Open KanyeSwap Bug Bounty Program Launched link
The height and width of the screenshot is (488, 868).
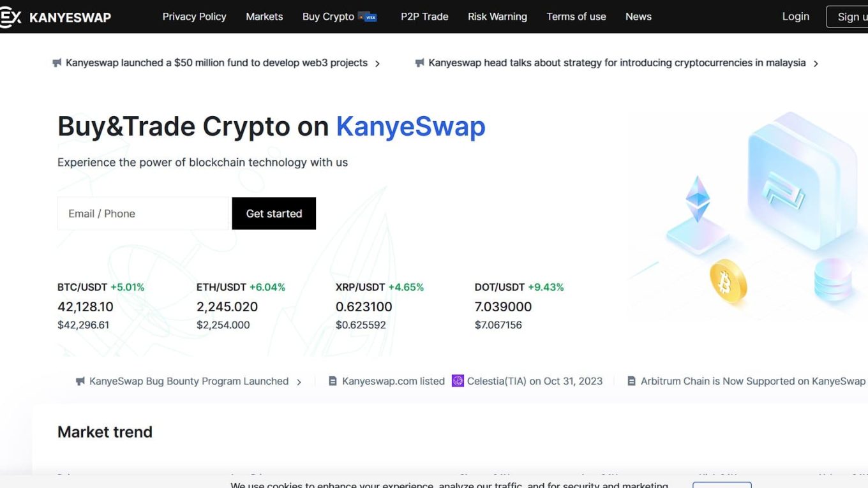coord(189,381)
